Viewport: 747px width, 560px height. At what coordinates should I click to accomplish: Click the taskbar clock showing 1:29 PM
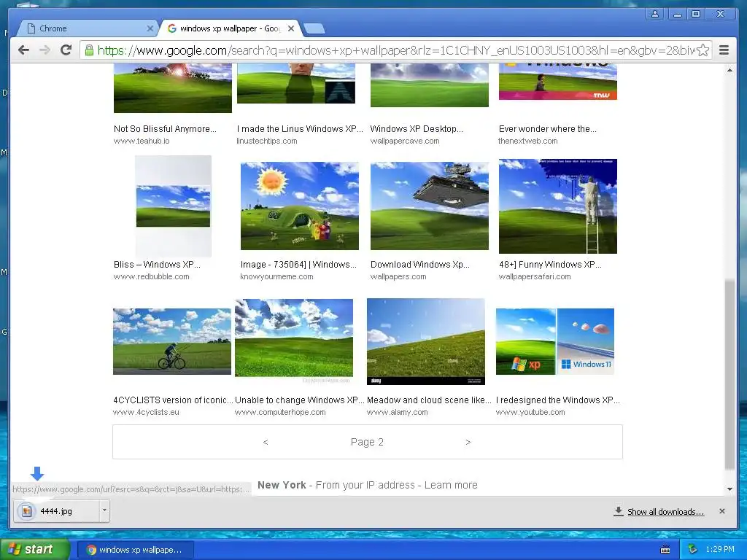pyautogui.click(x=720, y=549)
